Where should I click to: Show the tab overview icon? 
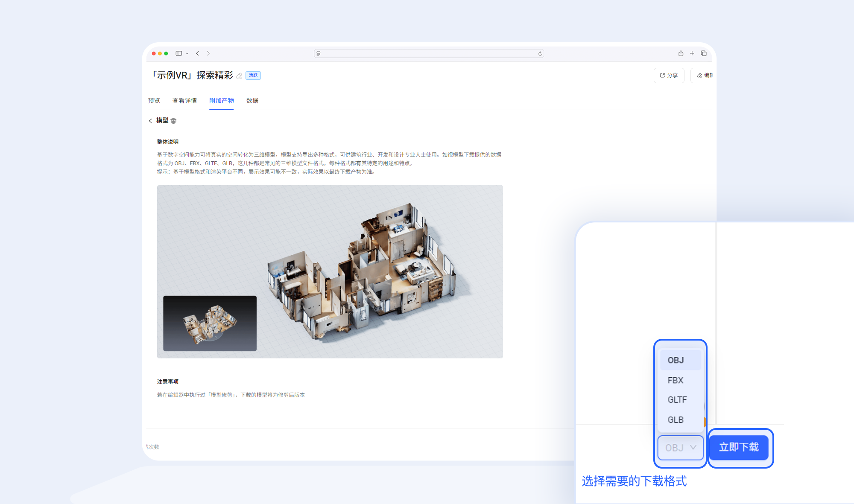coord(704,53)
